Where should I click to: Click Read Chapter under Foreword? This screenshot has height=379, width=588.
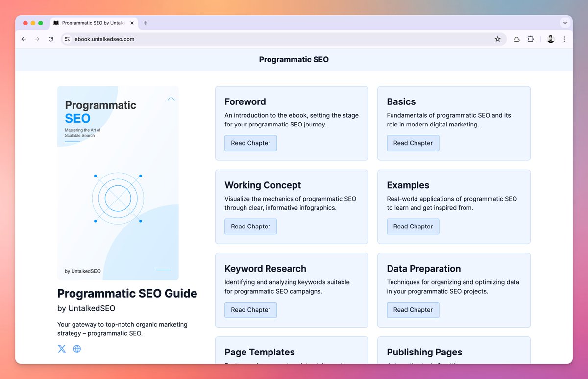click(x=251, y=143)
